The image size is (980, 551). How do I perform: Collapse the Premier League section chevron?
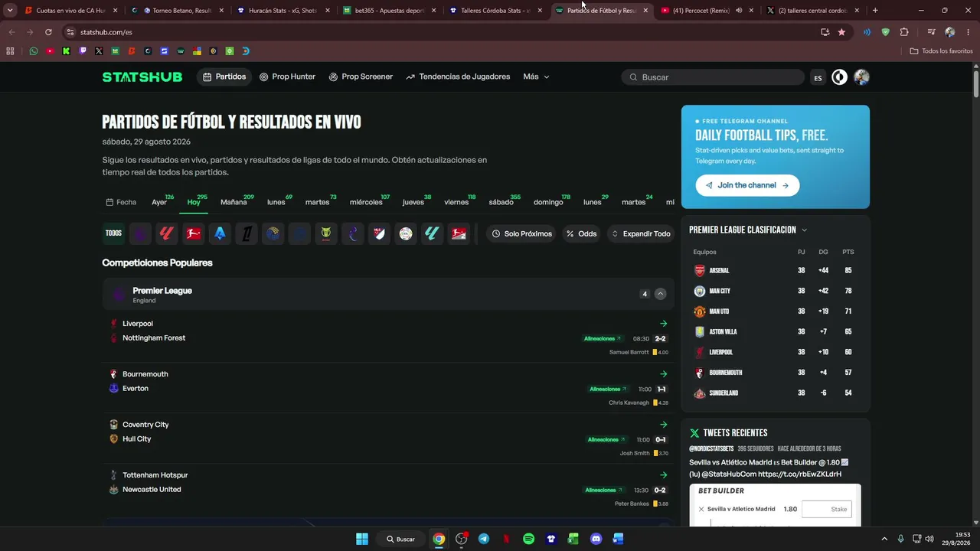660,294
